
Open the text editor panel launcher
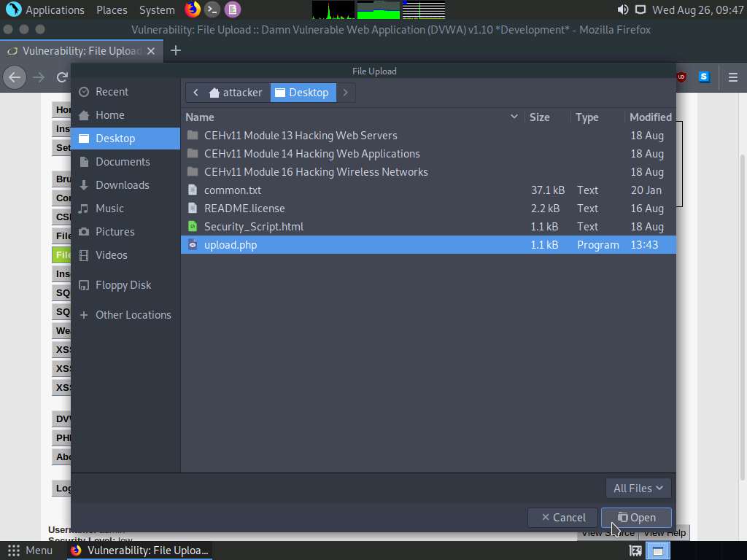232,9
